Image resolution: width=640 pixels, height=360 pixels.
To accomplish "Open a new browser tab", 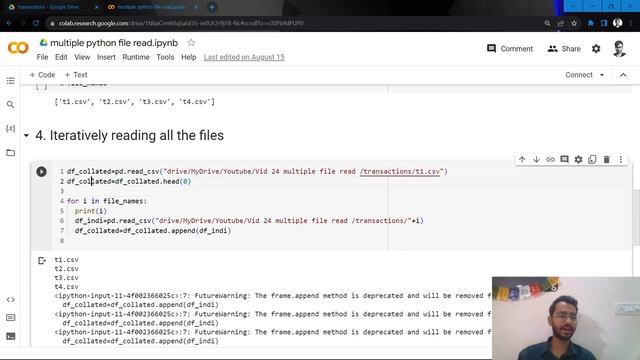I will pyautogui.click(x=212, y=7).
